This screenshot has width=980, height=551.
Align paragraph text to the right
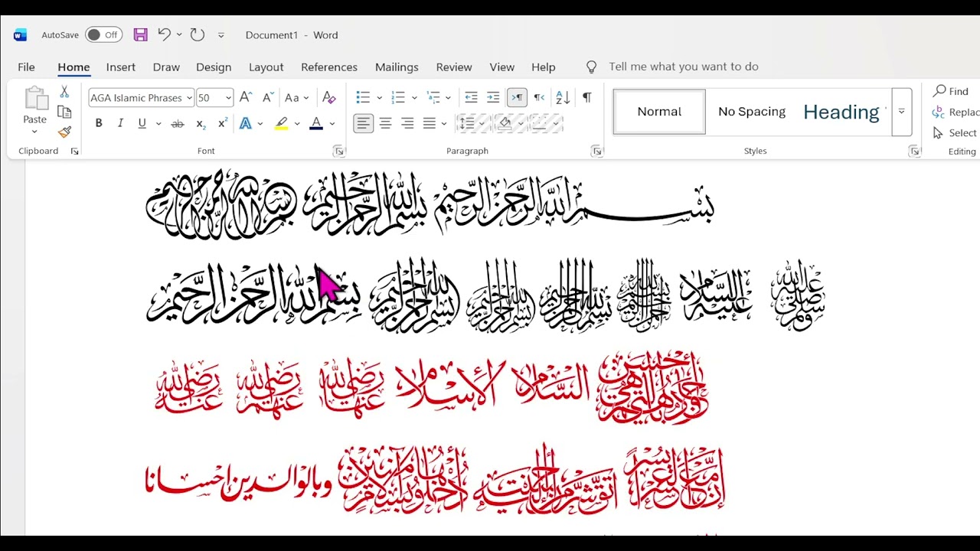click(x=407, y=123)
